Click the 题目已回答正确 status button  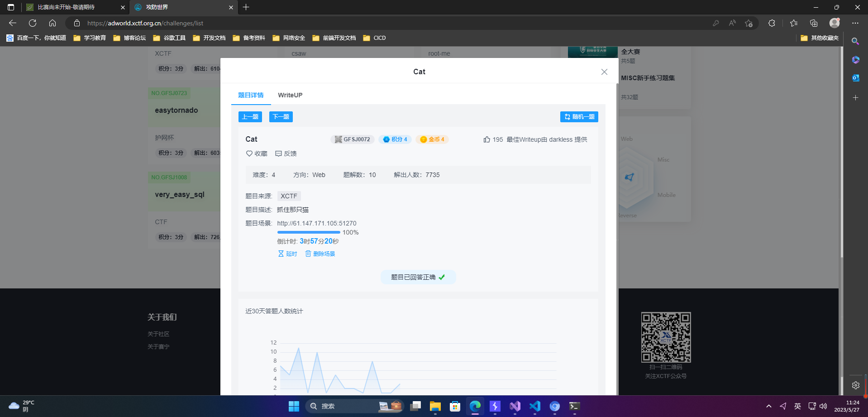coord(418,277)
